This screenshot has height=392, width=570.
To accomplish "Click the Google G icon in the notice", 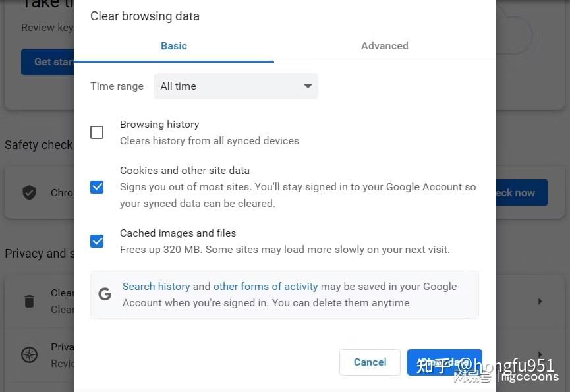I will (105, 294).
